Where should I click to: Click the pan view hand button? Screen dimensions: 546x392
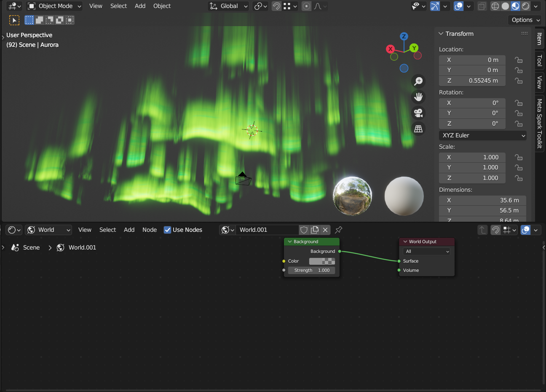pyautogui.click(x=418, y=97)
